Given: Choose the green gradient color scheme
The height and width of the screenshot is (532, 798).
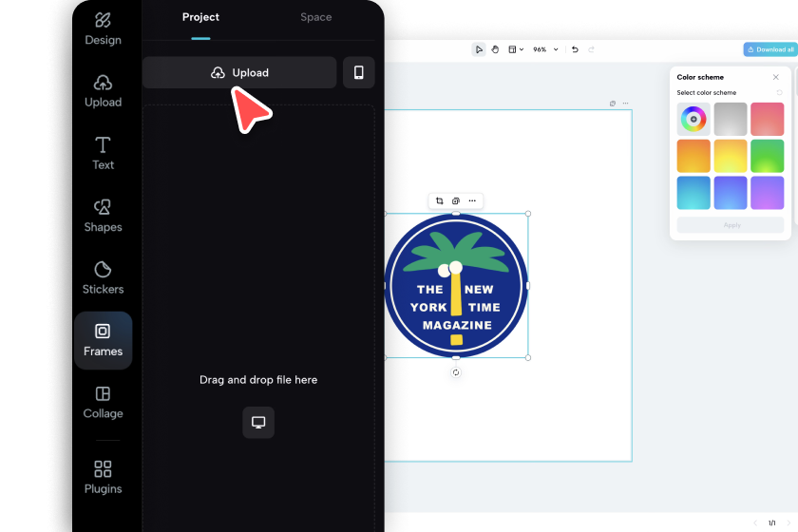Looking at the screenshot, I should coord(768,156).
